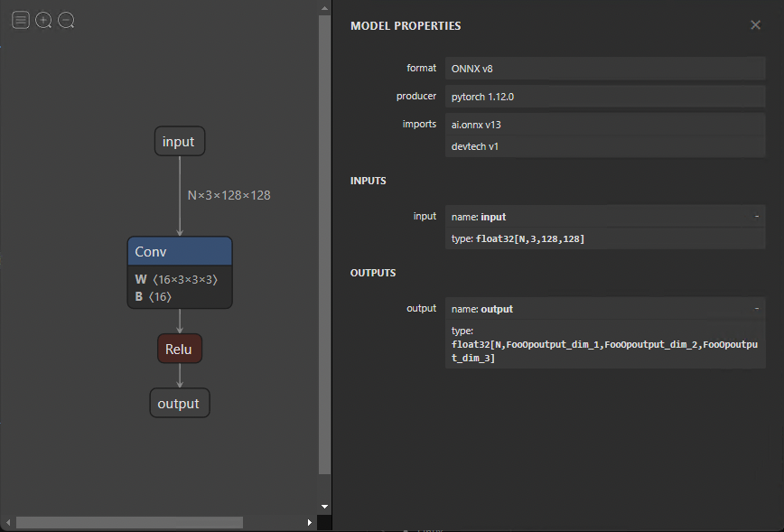This screenshot has width=784, height=532.
Task: Click the zoom out magnifier icon
Action: [x=66, y=20]
